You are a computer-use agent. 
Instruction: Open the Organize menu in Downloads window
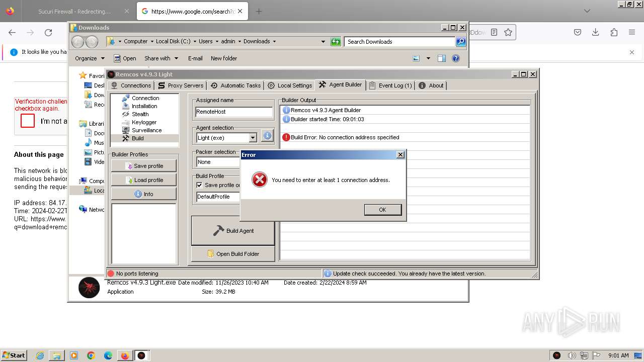(90, 58)
